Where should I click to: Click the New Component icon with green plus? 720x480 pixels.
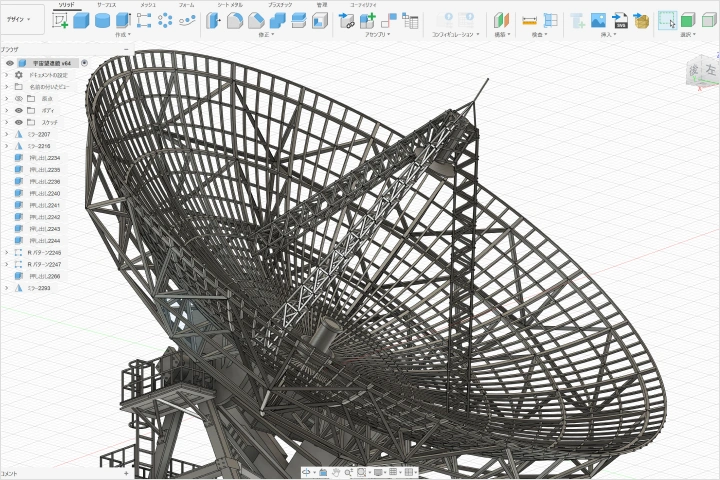(x=367, y=21)
